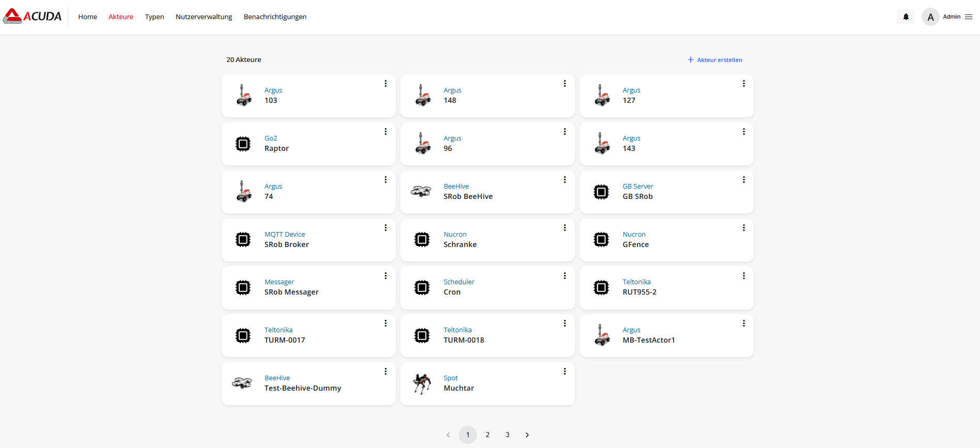Screen dimensions: 980x448
Task: Click the 'Spot' type label
Action: [450, 378]
